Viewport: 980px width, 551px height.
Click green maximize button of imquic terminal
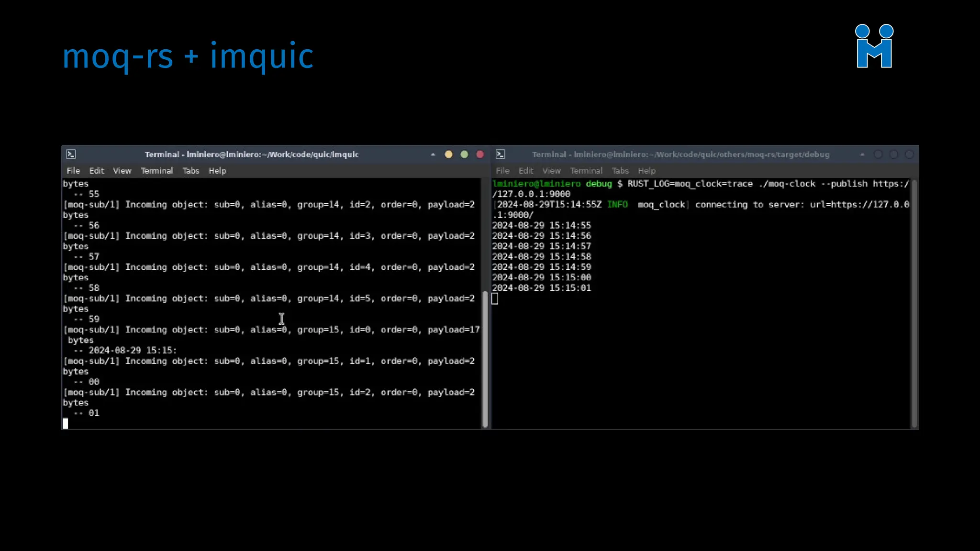coord(464,154)
